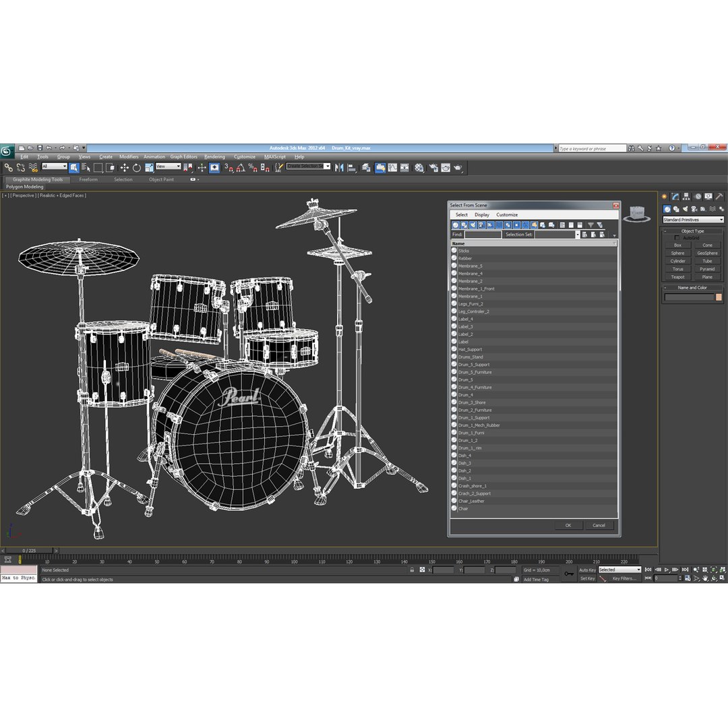Toggle Auto Key mode
This screenshot has height=728, width=728.
click(587, 570)
